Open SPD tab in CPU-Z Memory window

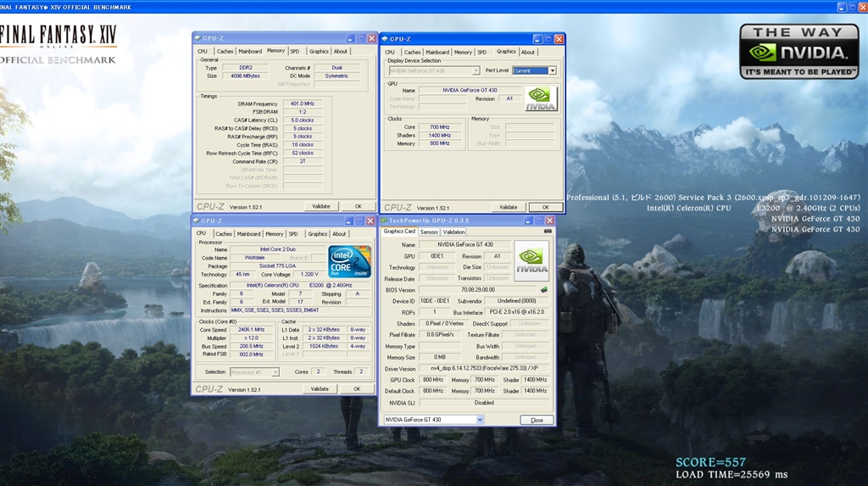pyautogui.click(x=295, y=51)
